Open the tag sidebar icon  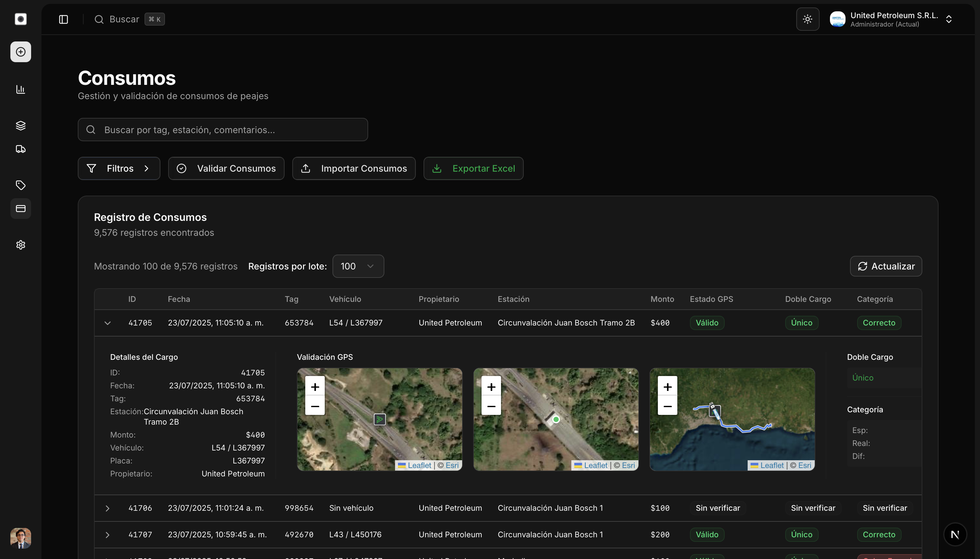21,186
